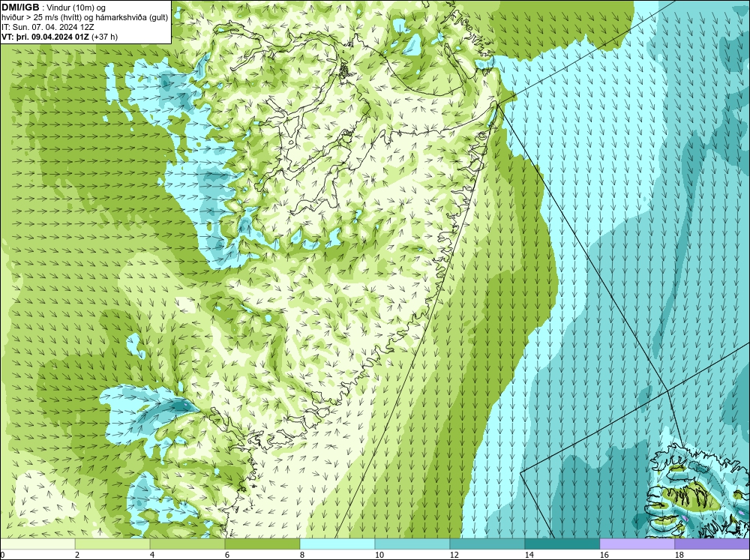750x560 pixels.
Task: Click the legend scale label '18'
Action: (x=679, y=555)
